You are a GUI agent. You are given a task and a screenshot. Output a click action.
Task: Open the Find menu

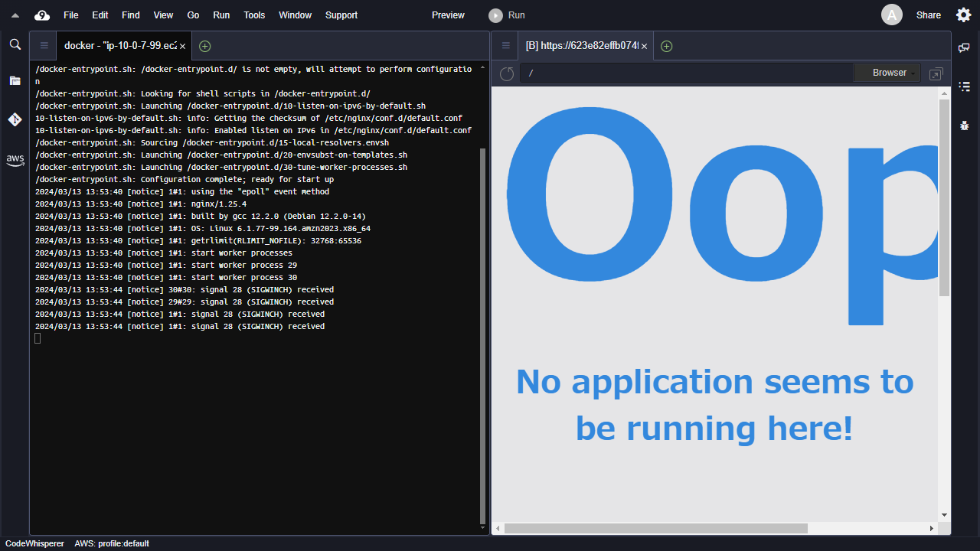tap(131, 15)
